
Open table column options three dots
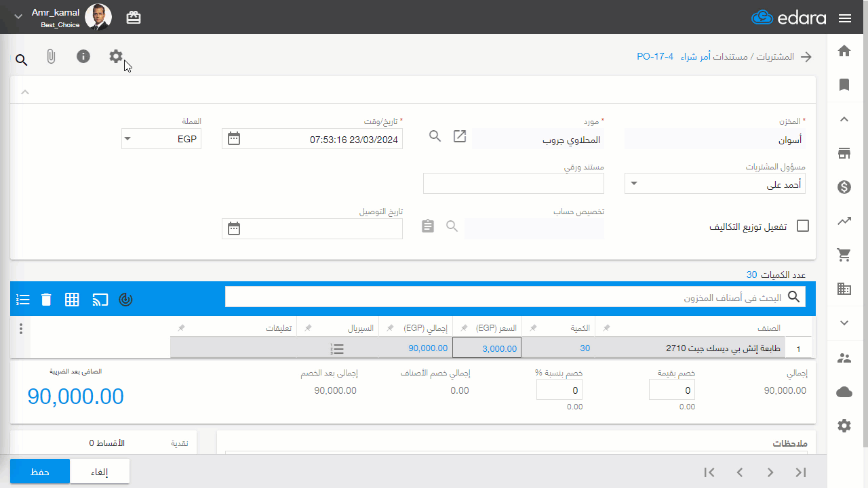pyautogui.click(x=21, y=328)
